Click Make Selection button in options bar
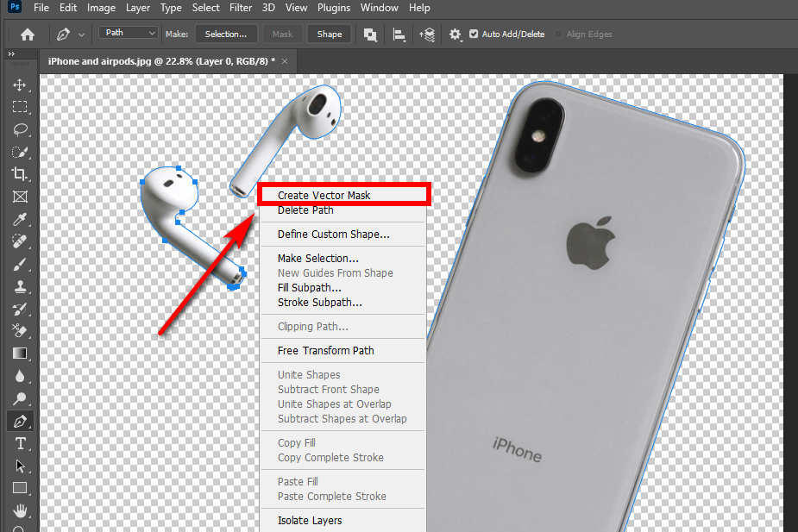The height and width of the screenshot is (532, 798). point(226,34)
